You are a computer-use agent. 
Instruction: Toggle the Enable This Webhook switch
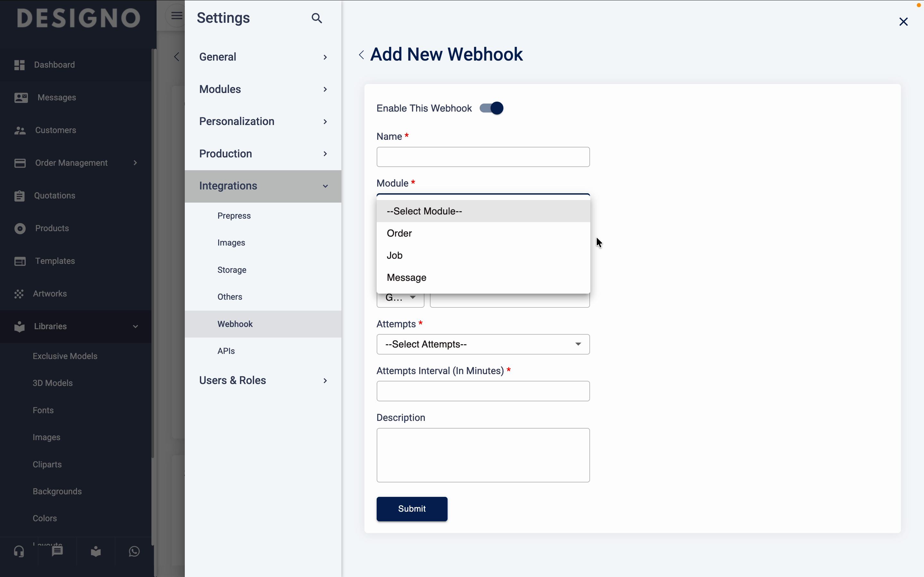pos(492,108)
